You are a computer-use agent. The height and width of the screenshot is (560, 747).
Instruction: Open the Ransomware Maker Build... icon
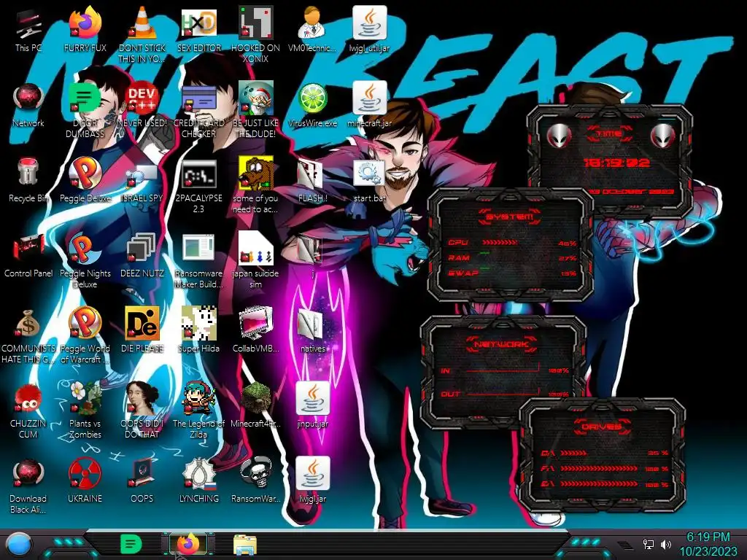[x=198, y=249]
